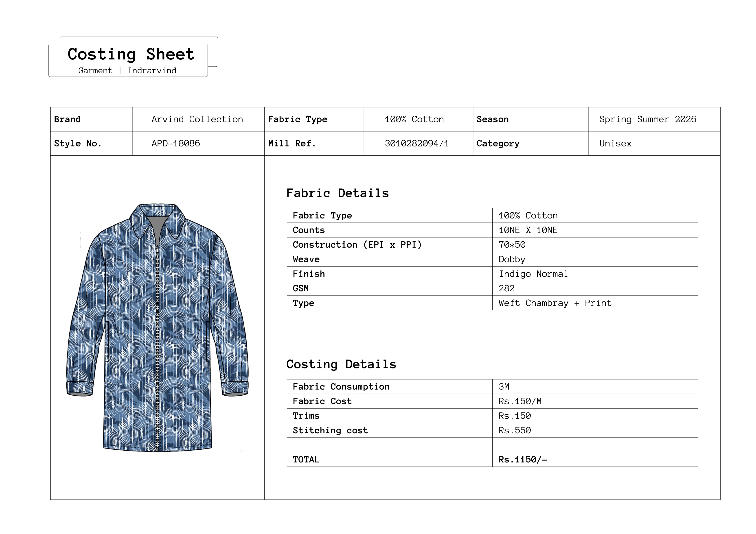Click the Garment | Indrarvind subtitle

click(127, 71)
